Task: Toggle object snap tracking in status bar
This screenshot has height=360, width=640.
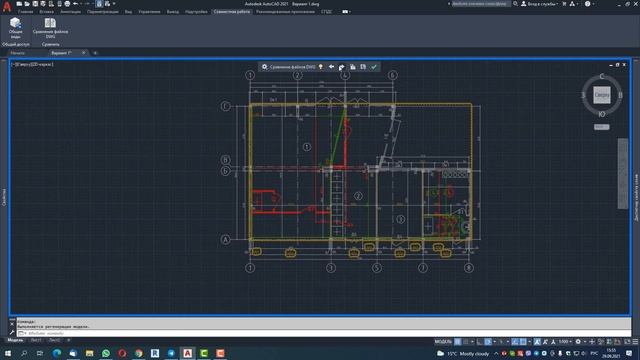Action: 515,342
